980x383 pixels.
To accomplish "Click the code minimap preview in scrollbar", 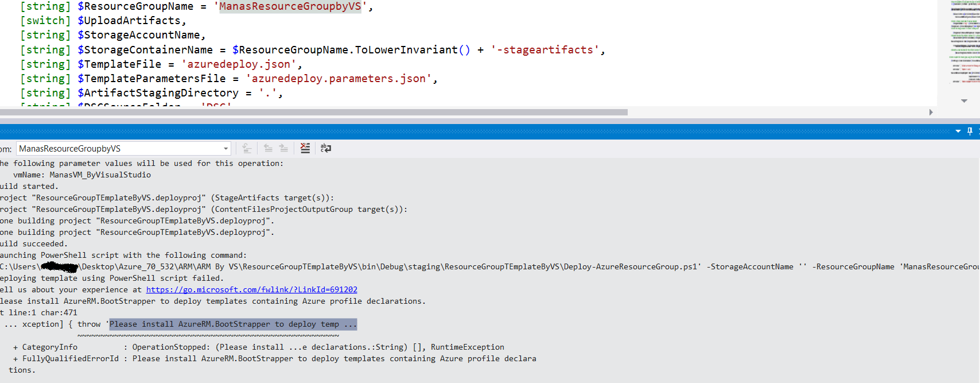I will [965, 43].
